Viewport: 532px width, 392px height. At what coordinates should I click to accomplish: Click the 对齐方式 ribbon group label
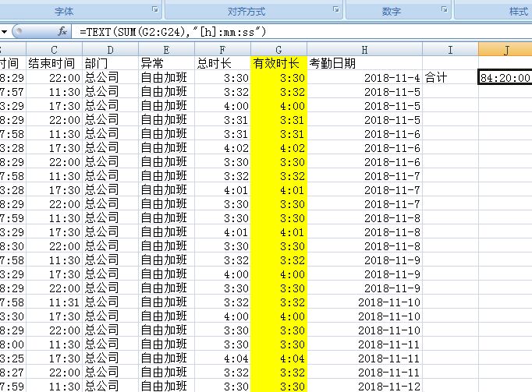[246, 12]
